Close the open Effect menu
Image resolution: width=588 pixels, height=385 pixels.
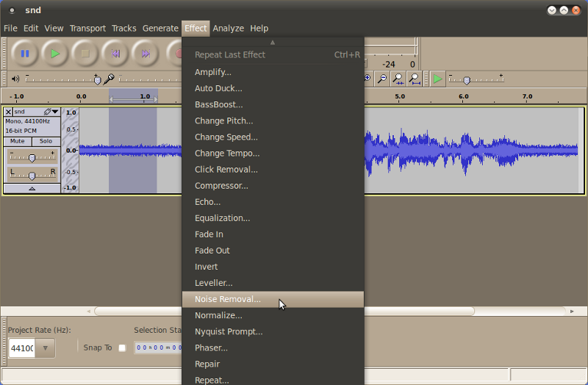196,29
